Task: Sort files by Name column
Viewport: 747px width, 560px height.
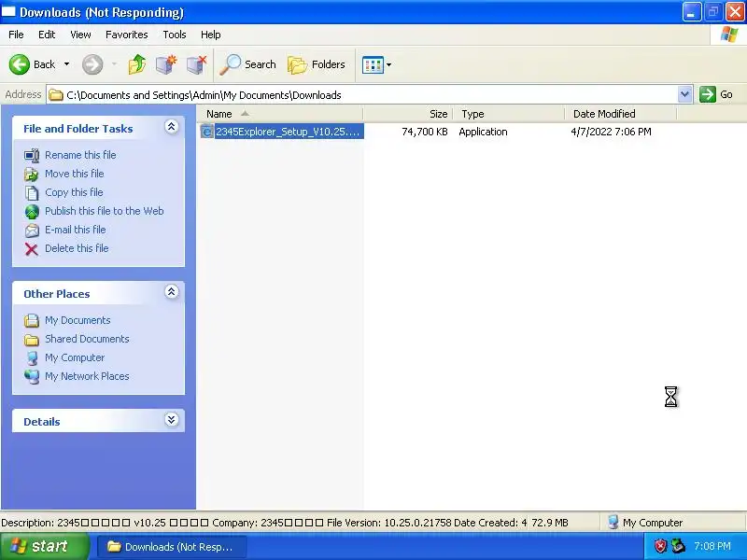Action: (x=280, y=114)
